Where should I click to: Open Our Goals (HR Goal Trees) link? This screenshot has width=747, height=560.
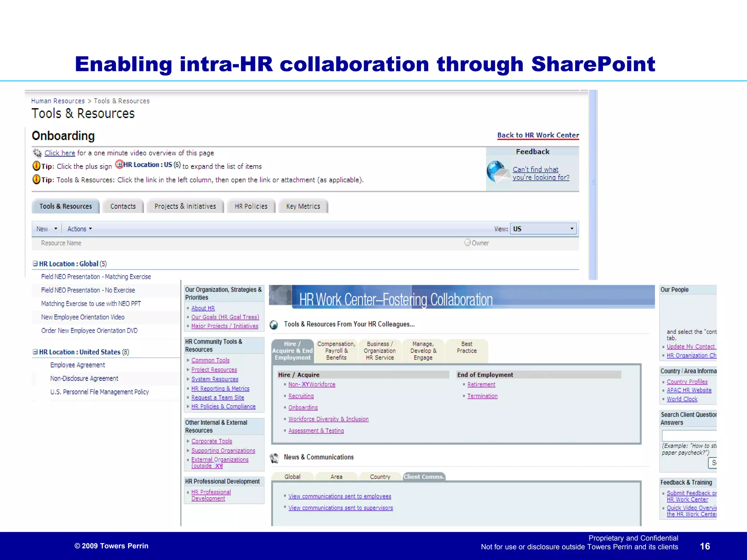[x=225, y=317]
